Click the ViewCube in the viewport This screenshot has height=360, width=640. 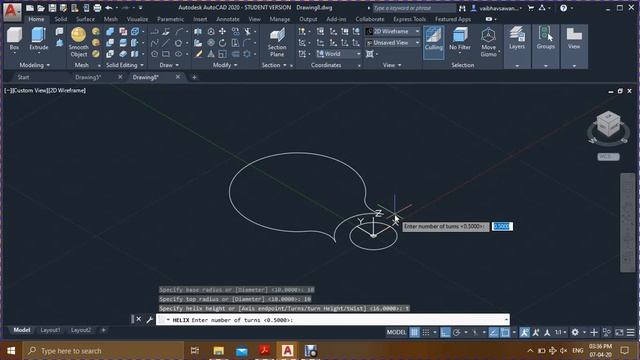click(x=608, y=124)
